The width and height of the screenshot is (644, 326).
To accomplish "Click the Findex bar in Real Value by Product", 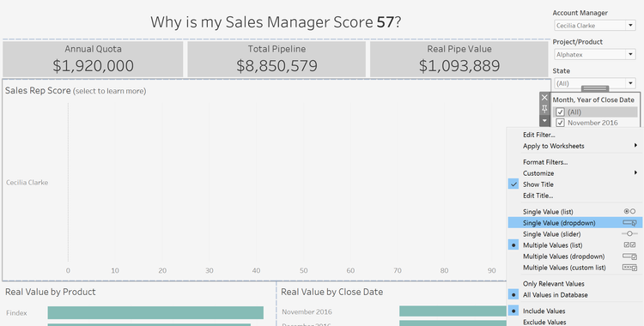I will point(155,313).
